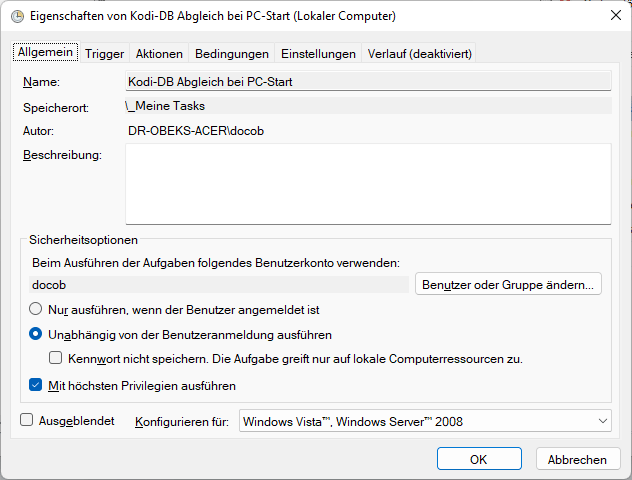Select 'Nur ausführen, wenn der Benutzer angemeldet ist'
This screenshot has width=632, height=480.
pyautogui.click(x=35, y=309)
